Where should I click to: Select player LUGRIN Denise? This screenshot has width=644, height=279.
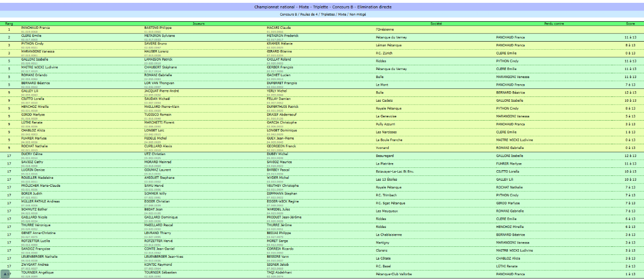click(x=33, y=170)
